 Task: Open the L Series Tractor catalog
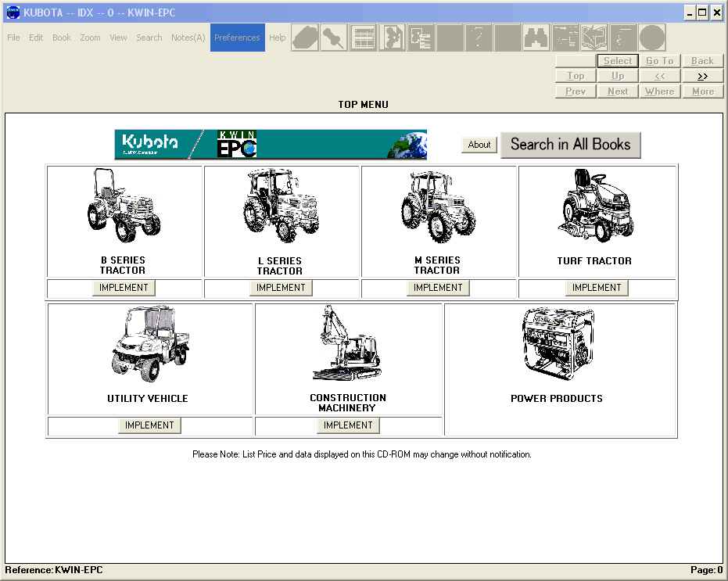[x=282, y=221]
